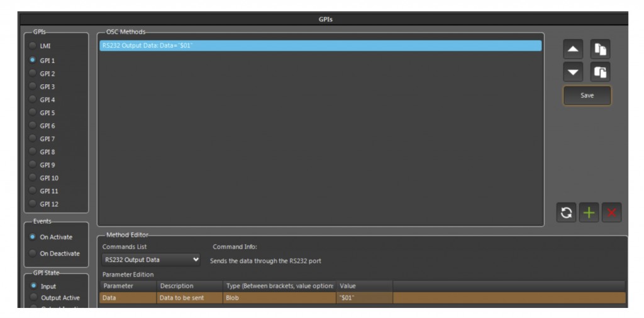The width and height of the screenshot is (644, 318).
Task: Click the refresh methods icon
Action: tap(565, 213)
